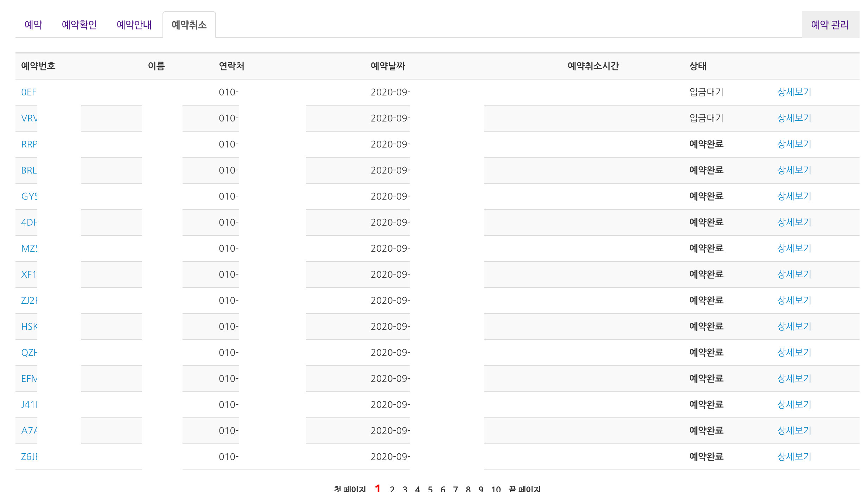Click the 상태 column header

click(698, 66)
